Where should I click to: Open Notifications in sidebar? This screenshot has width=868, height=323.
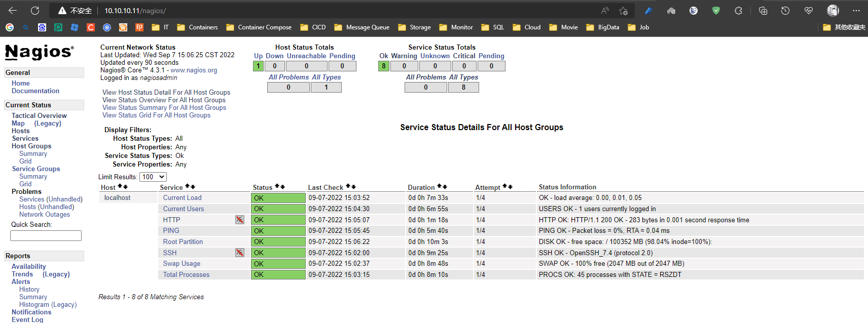coord(31,312)
